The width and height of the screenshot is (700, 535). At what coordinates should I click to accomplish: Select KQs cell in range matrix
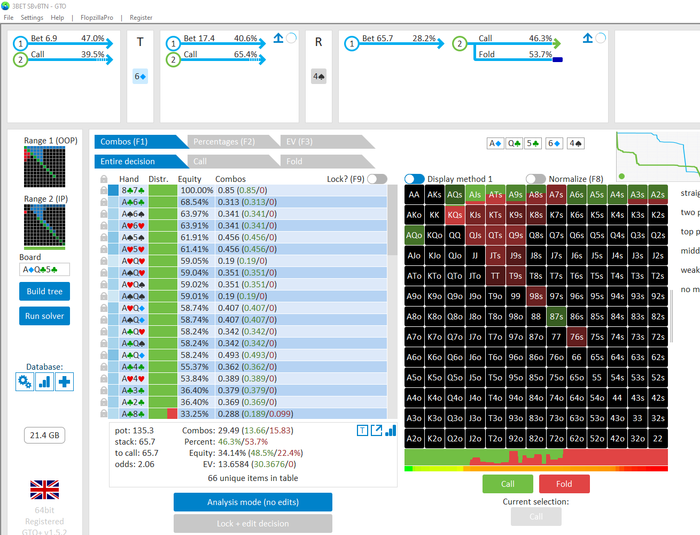click(x=454, y=215)
